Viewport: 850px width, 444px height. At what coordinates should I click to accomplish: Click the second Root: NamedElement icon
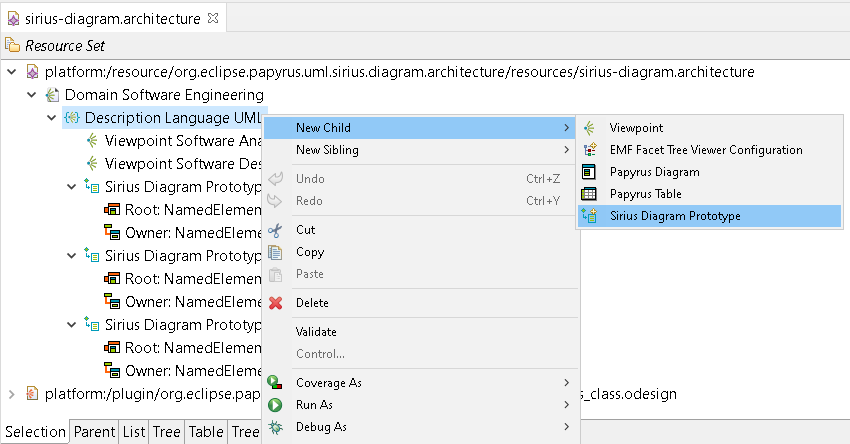[112, 278]
